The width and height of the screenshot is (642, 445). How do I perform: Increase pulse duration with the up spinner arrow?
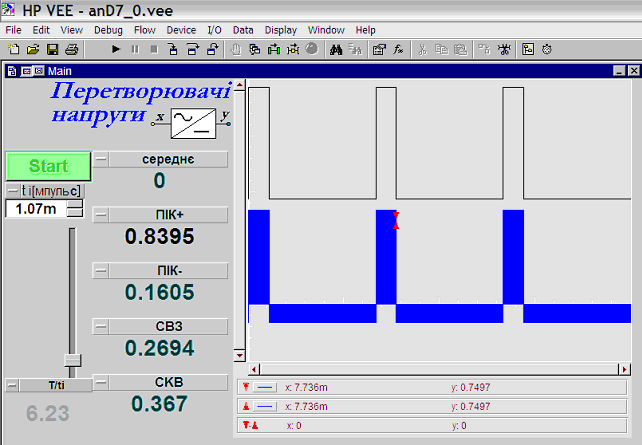pos(75,204)
